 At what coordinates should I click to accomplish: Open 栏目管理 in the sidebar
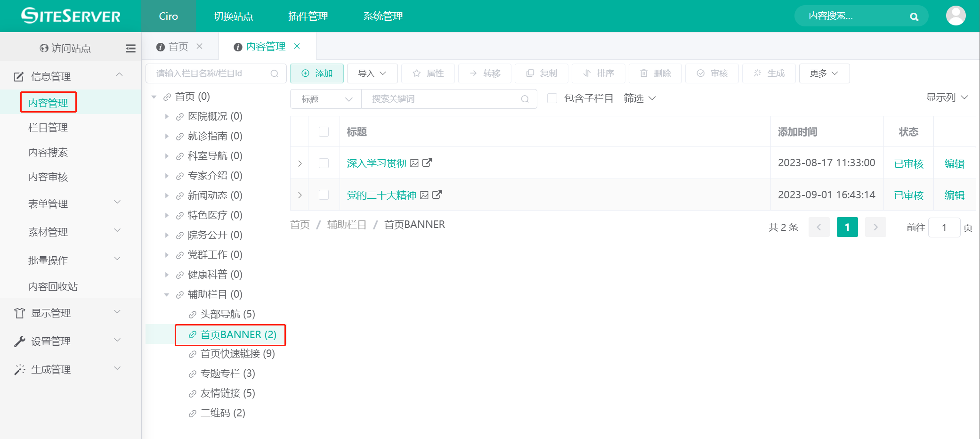point(48,127)
